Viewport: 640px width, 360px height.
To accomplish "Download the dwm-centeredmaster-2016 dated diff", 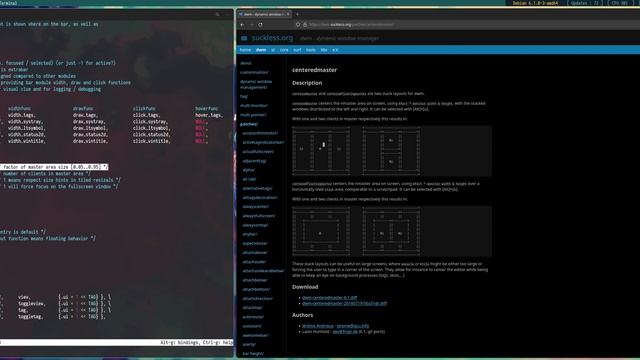I will pos(344,303).
